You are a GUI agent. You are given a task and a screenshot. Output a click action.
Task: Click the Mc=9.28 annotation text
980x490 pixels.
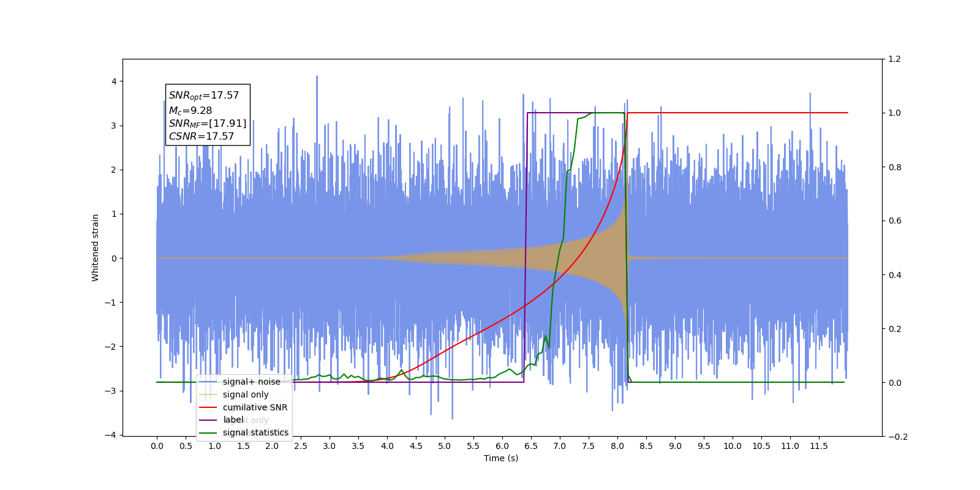[190, 111]
